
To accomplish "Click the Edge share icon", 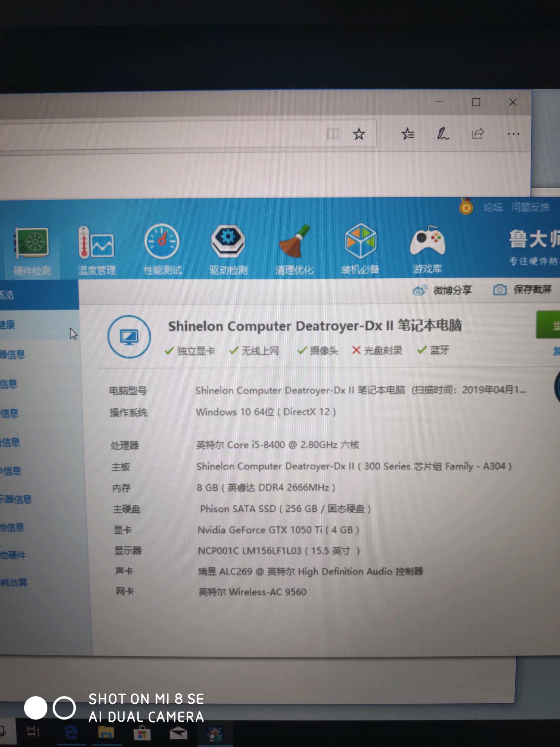I will [x=478, y=133].
